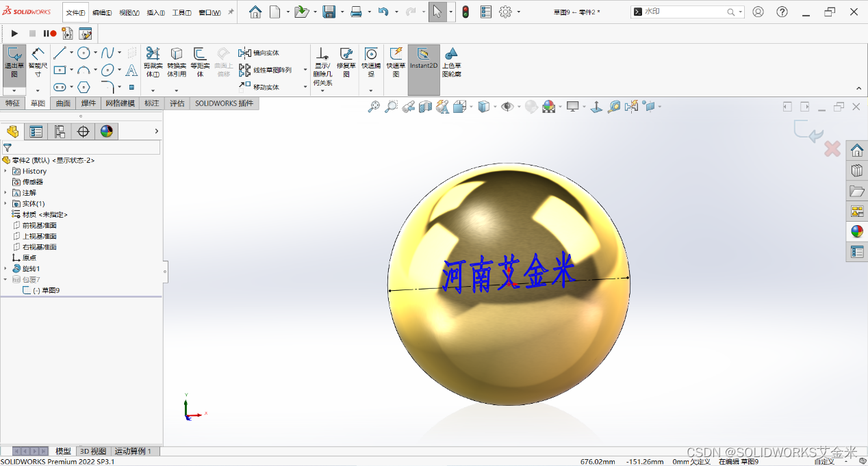
Task: Click Mirror Entities (镜向实体)
Action: (x=259, y=53)
